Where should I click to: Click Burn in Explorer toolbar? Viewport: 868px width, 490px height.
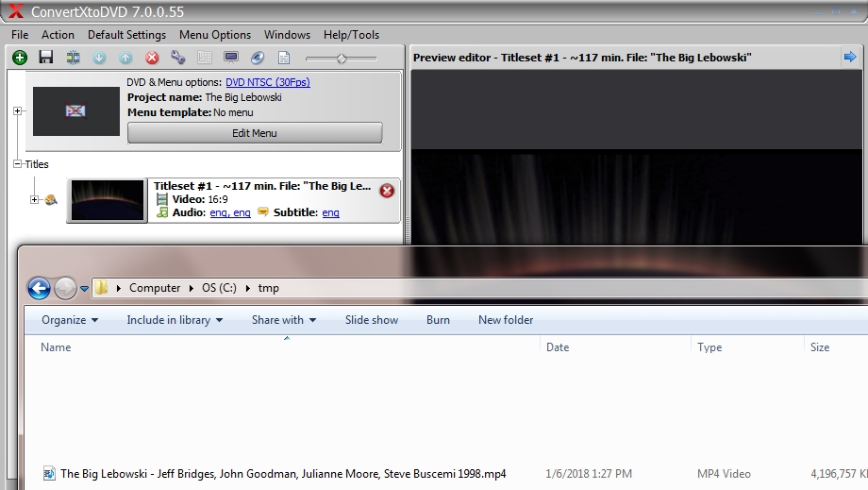438,320
